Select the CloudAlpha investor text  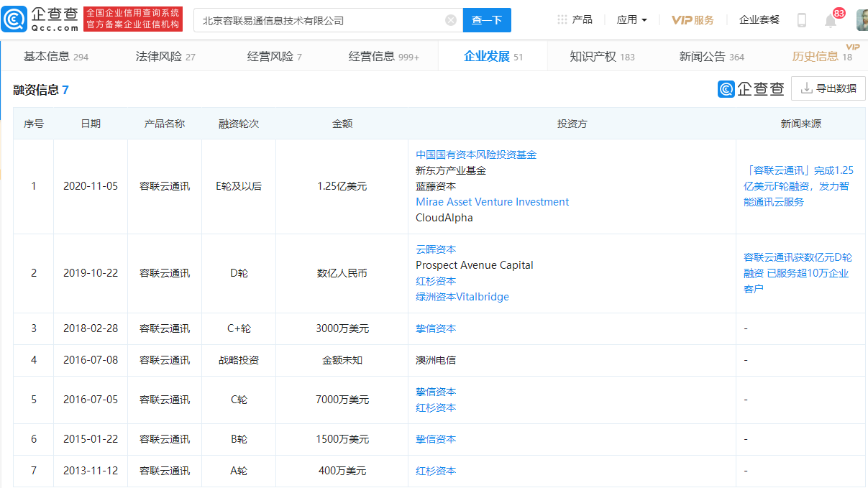[x=444, y=218]
